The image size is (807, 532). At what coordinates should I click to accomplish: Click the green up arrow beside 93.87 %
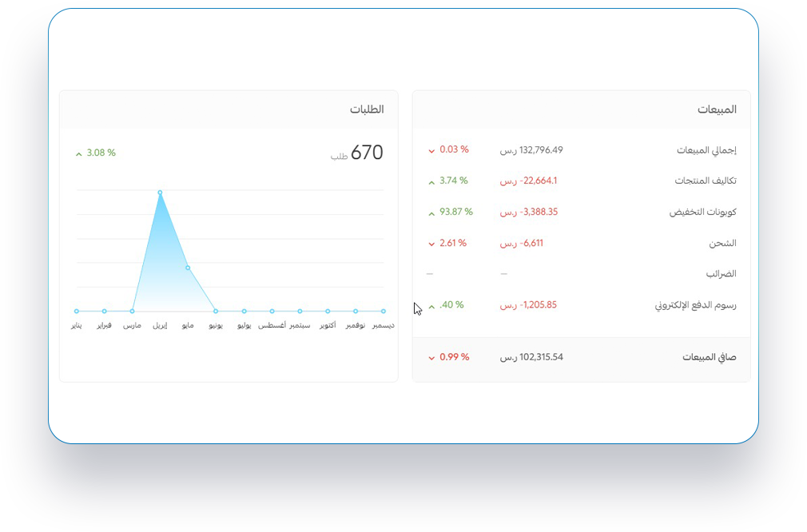coord(431,213)
